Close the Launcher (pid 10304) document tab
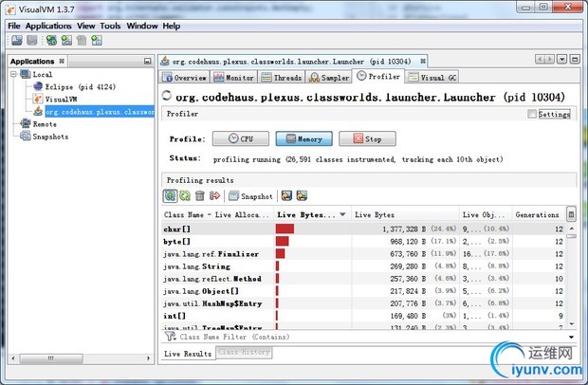Screen dimensions: 588x385 (423, 61)
